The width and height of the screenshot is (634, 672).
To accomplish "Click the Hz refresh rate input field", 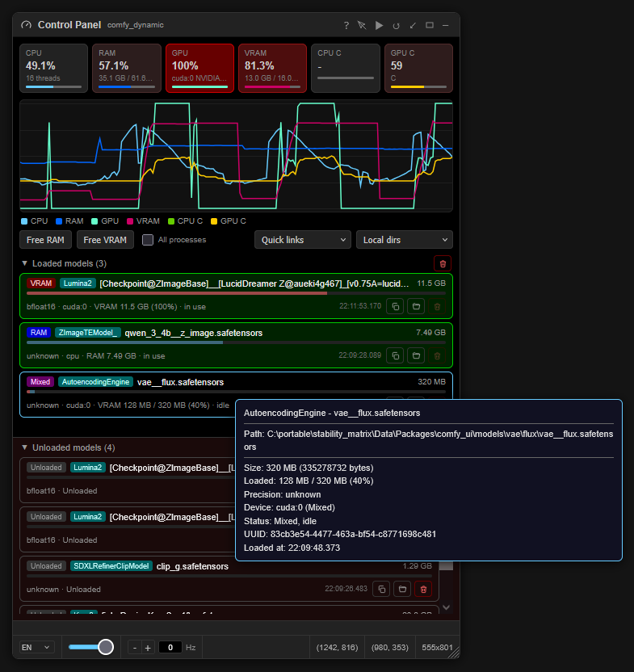I will pyautogui.click(x=170, y=647).
